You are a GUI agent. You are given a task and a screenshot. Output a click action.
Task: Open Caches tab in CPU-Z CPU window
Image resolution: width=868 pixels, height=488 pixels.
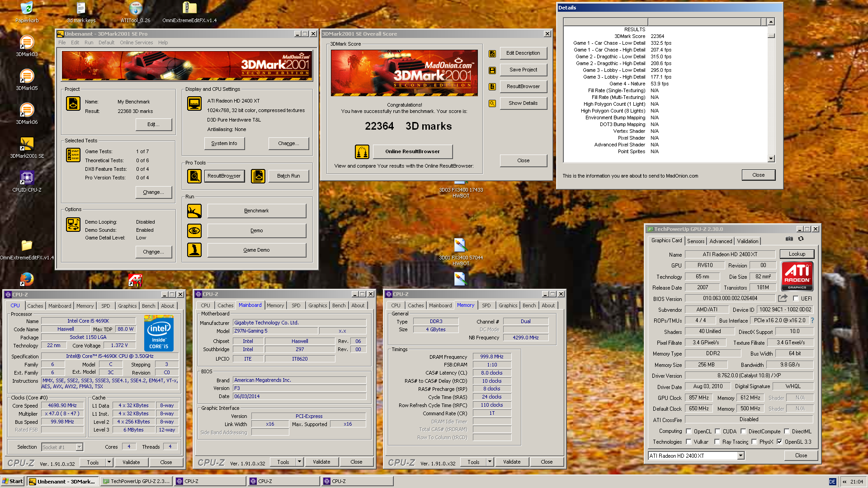(35, 306)
